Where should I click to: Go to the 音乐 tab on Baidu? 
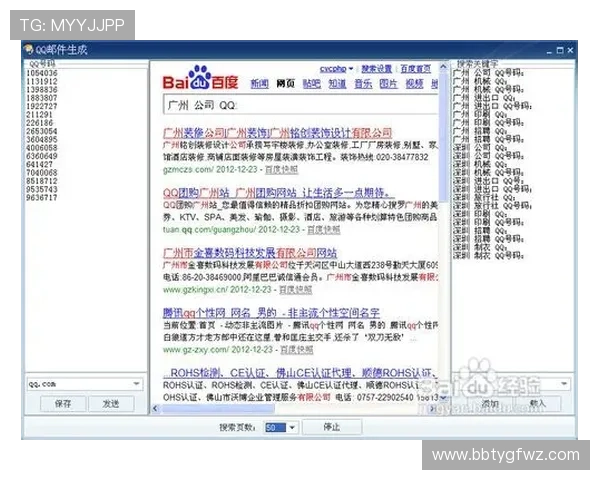coord(363,84)
